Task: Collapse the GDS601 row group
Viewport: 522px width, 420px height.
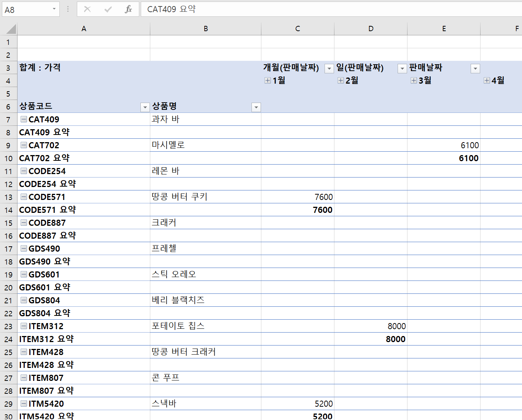Action: pyautogui.click(x=24, y=274)
